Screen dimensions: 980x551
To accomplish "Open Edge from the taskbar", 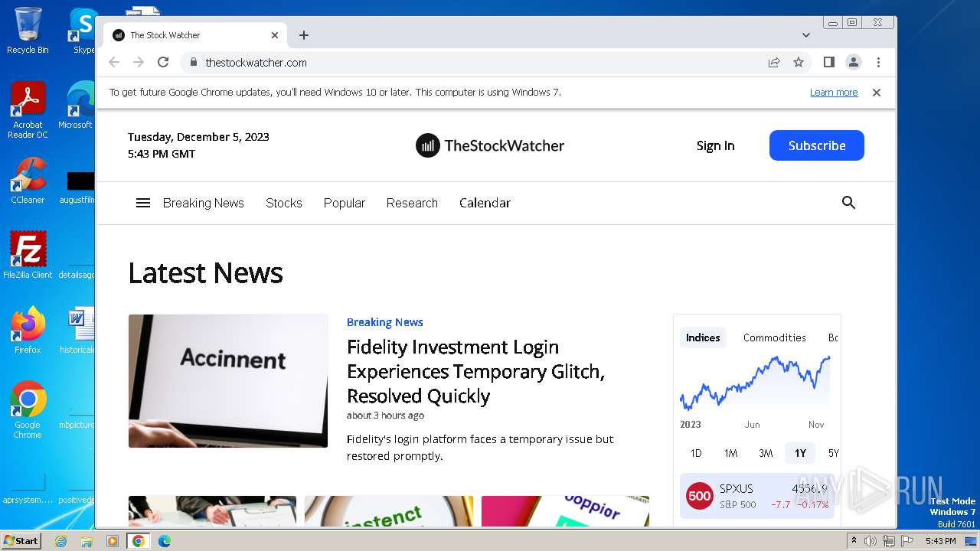I will [164, 541].
